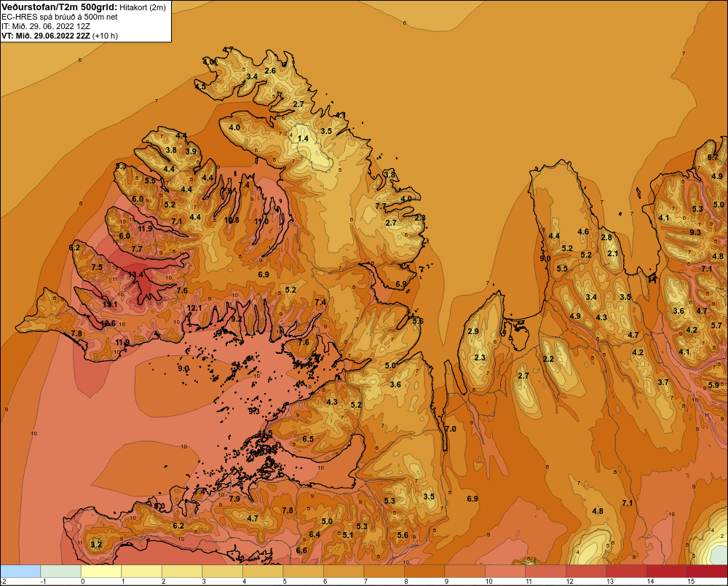Click the legend scale label '0'
This screenshot has height=586, width=728.
pos(83,582)
